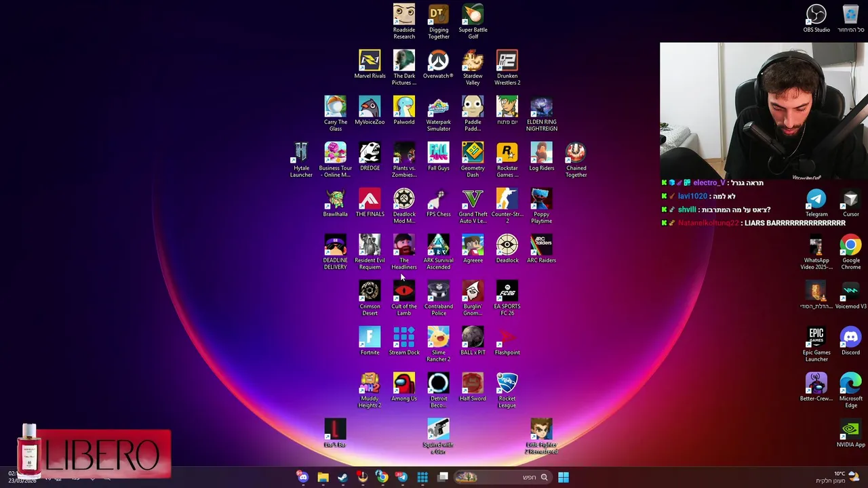The width and height of the screenshot is (868, 488).
Task: Launch the Hytale Launcher shortcut
Action: (x=301, y=160)
